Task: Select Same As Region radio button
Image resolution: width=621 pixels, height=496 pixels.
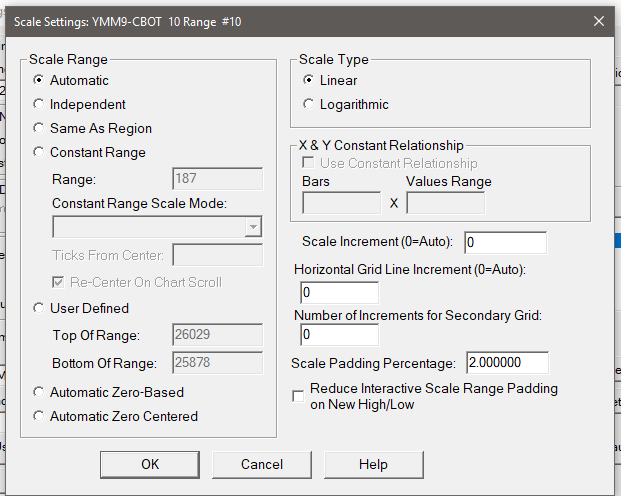Action: tap(39, 128)
